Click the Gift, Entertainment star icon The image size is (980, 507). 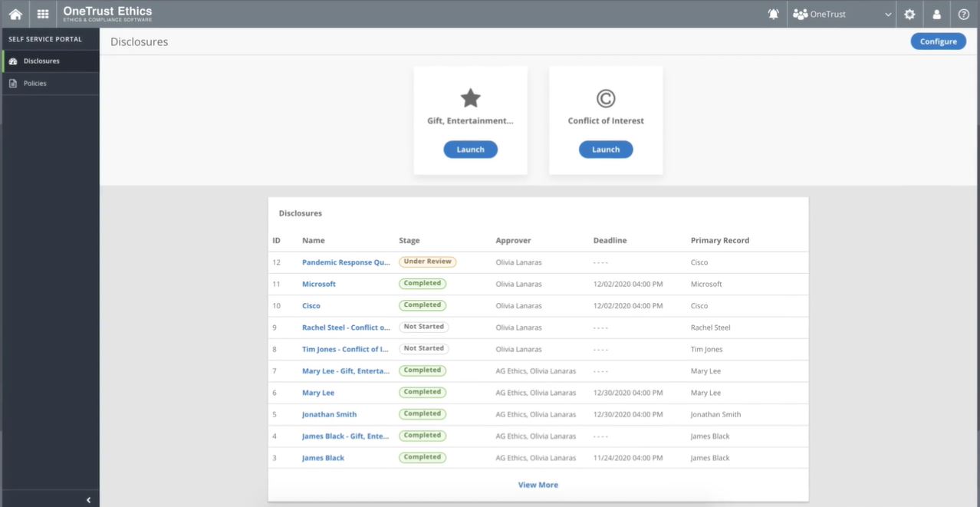pos(470,97)
